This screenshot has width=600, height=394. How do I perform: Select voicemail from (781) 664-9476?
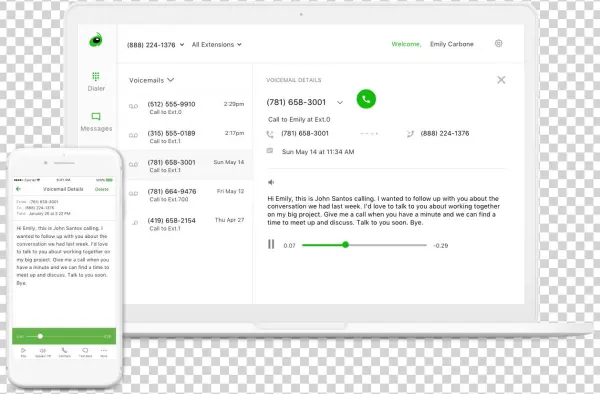click(x=186, y=195)
